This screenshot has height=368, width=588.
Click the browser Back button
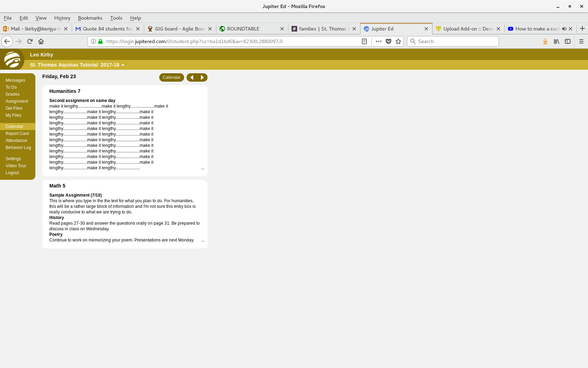point(7,41)
